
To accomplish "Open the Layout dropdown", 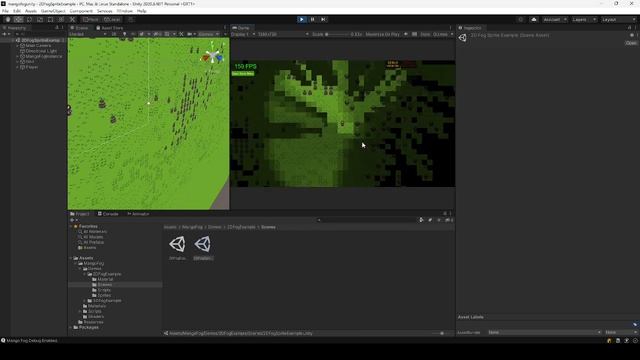I will click(x=618, y=19).
